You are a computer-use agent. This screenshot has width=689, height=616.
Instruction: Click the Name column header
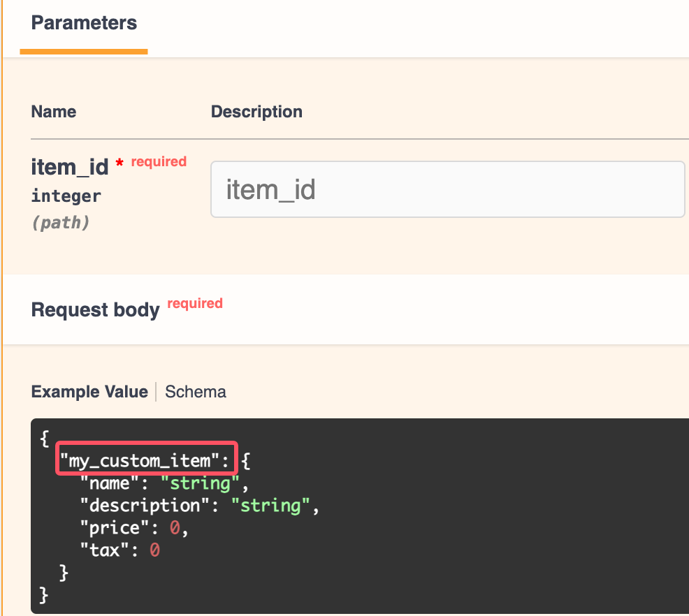[54, 112]
